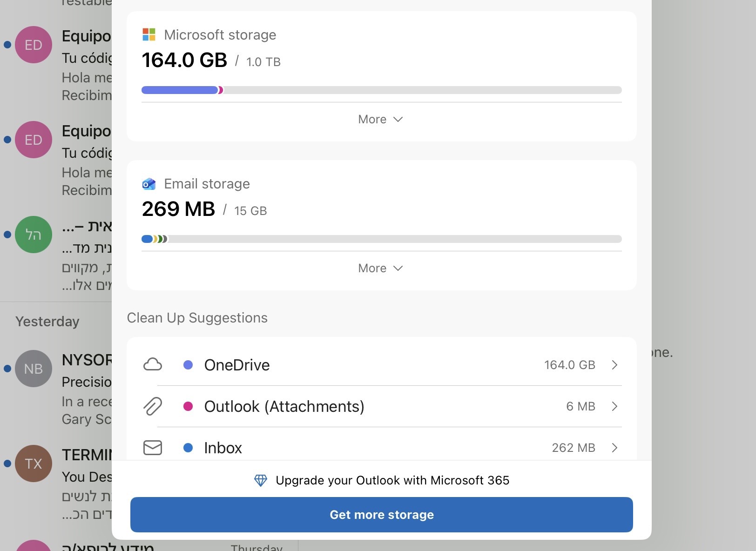Click the 15 GB email capacity text
Screen dimensions: 756x551
(x=250, y=211)
